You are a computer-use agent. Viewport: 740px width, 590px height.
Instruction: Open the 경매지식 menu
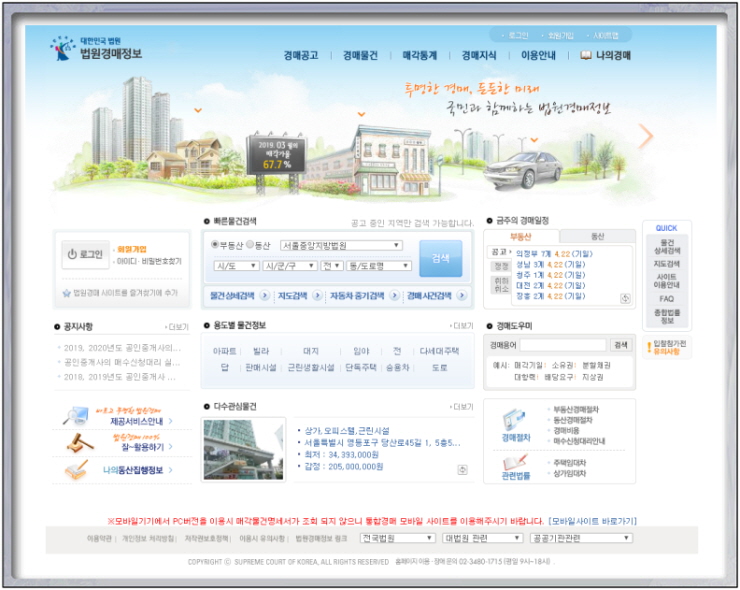point(479,55)
